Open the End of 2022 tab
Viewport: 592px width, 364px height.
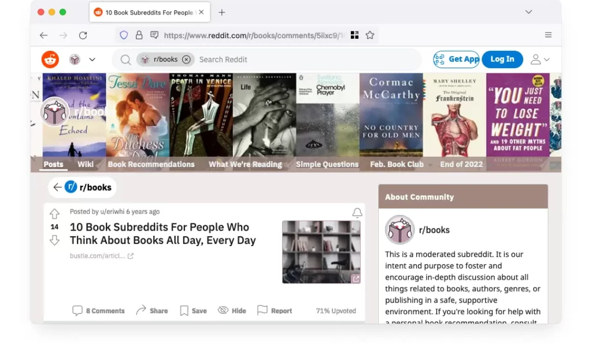(x=461, y=165)
